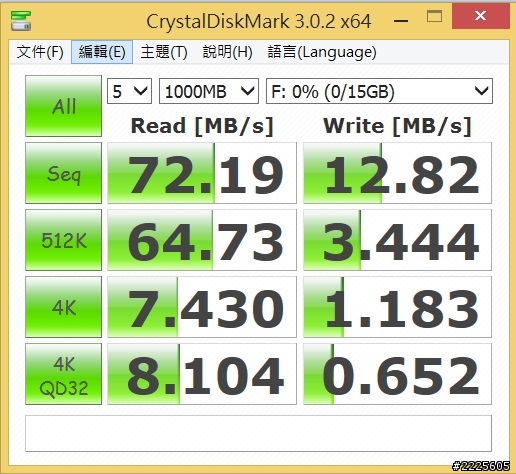This screenshot has width=516, height=474.
Task: Start the Seq benchmark test
Action: pos(63,173)
